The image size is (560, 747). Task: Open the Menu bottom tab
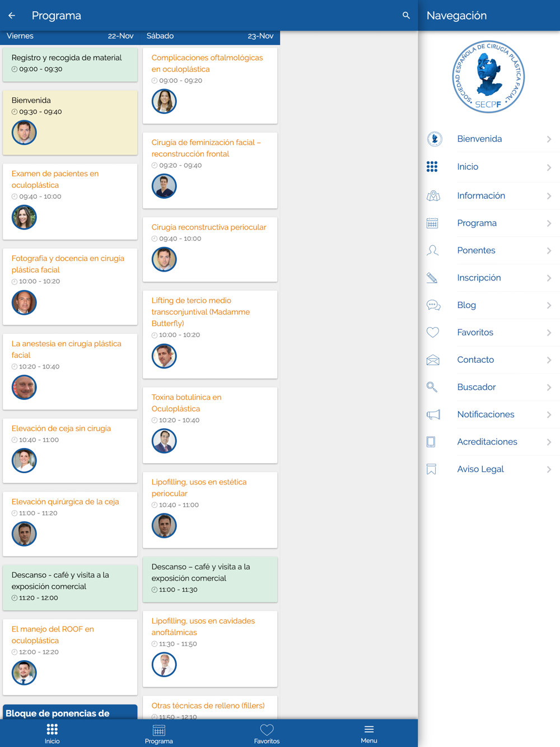point(369,733)
